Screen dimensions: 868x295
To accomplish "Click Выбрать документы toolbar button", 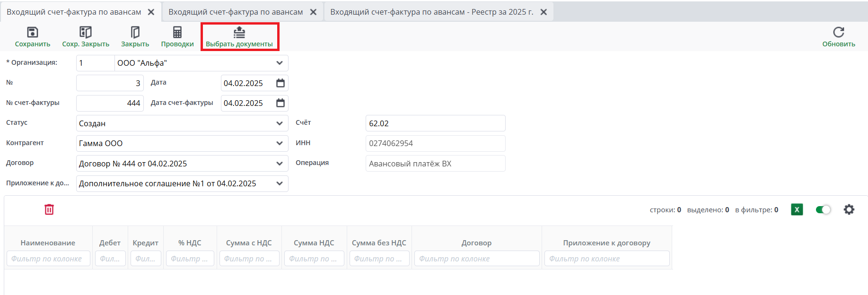I will click(x=239, y=37).
